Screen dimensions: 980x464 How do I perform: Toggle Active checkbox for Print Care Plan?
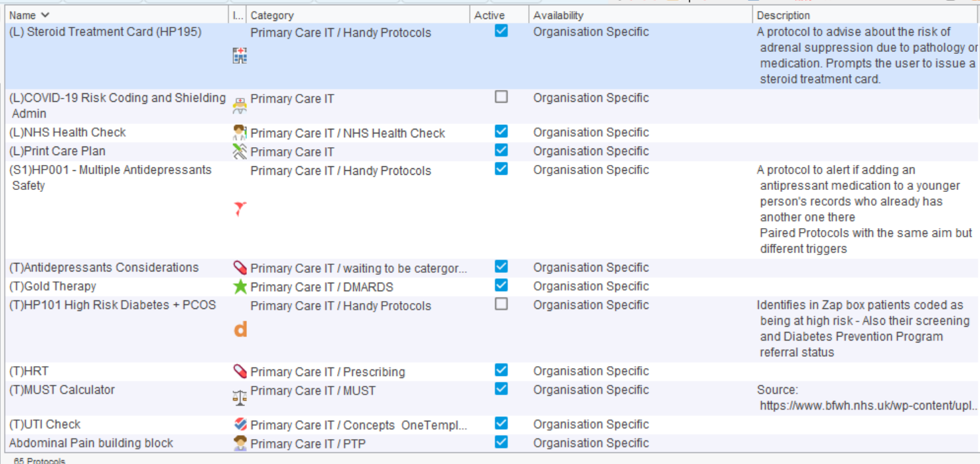[x=501, y=151]
